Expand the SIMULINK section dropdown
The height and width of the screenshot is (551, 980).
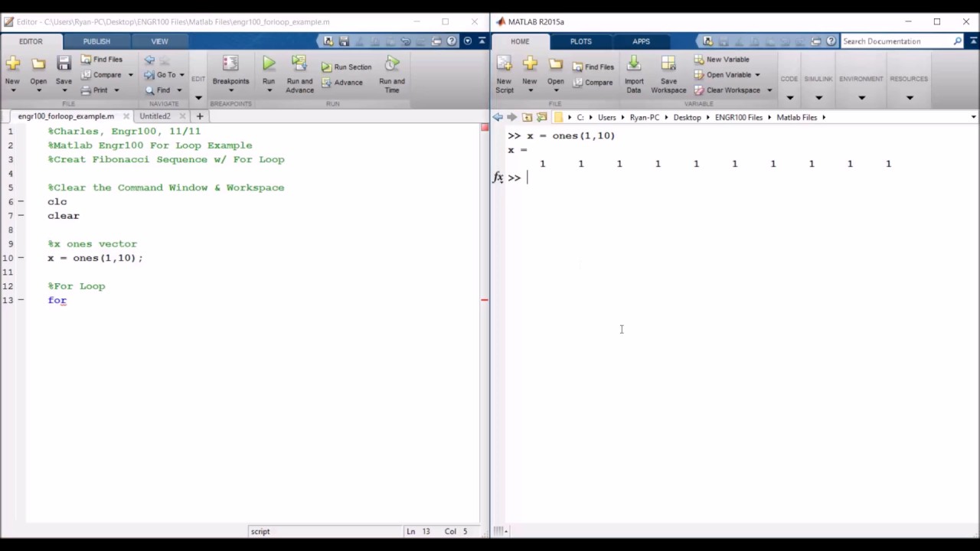point(818,97)
